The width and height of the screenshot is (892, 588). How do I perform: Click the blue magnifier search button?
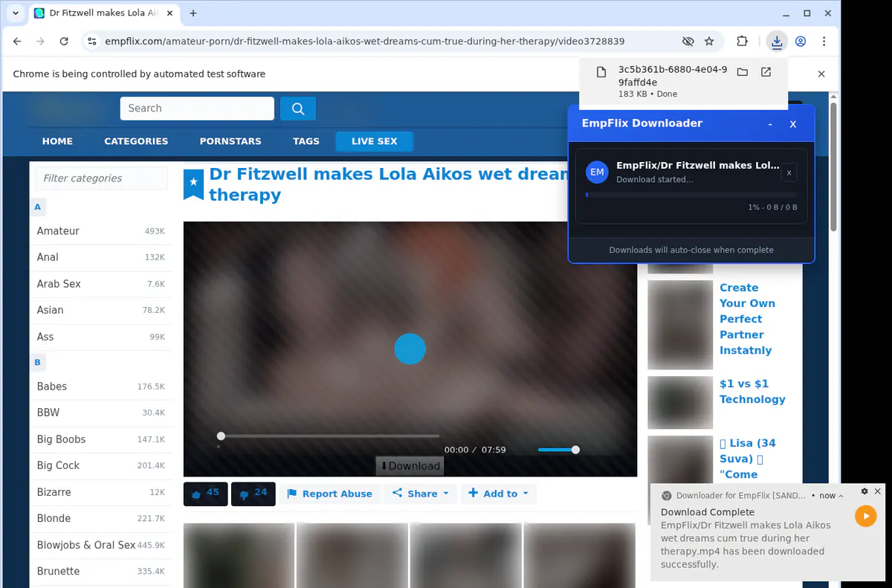click(x=298, y=109)
